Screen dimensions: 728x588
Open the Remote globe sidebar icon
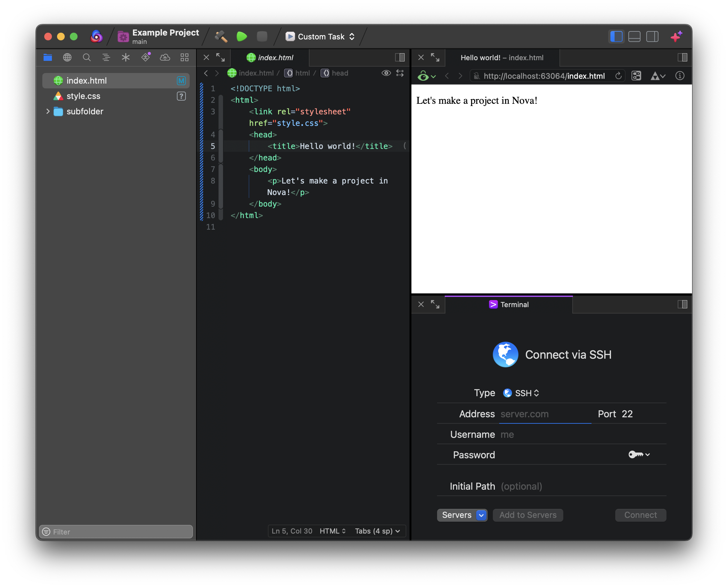click(67, 57)
